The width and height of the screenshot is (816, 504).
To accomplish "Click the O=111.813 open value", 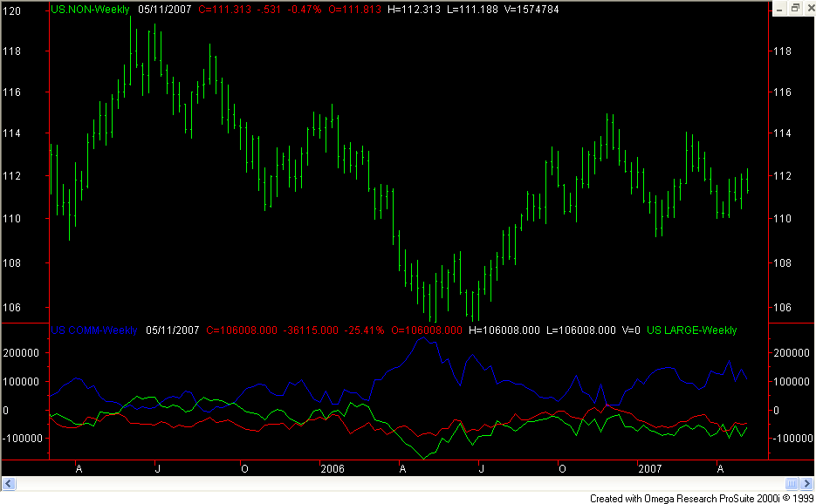I will (355, 10).
